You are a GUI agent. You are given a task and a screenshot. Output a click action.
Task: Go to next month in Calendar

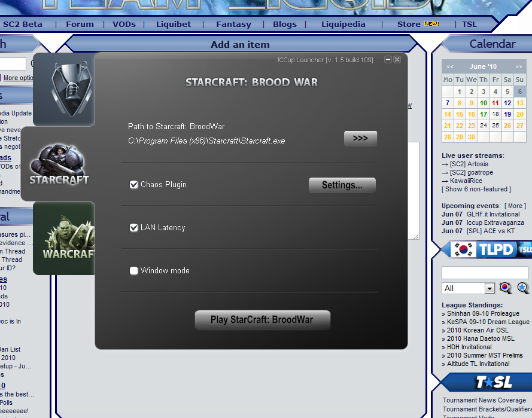tap(519, 67)
